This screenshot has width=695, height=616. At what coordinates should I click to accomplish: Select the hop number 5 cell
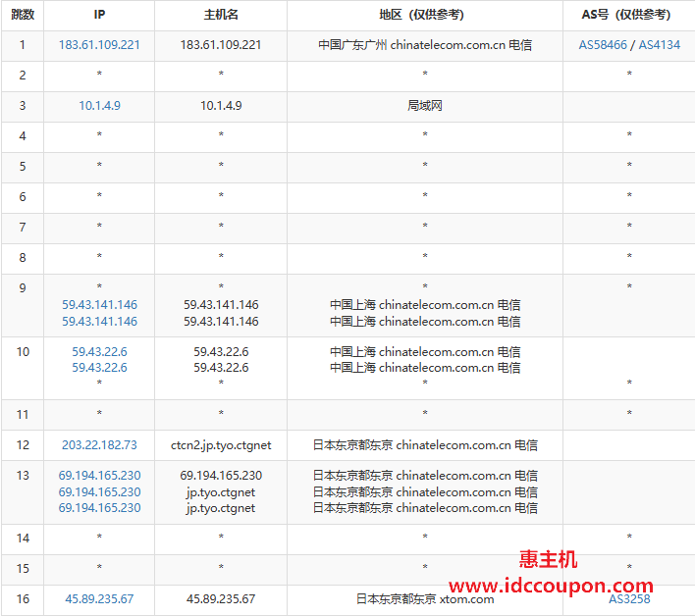point(23,167)
